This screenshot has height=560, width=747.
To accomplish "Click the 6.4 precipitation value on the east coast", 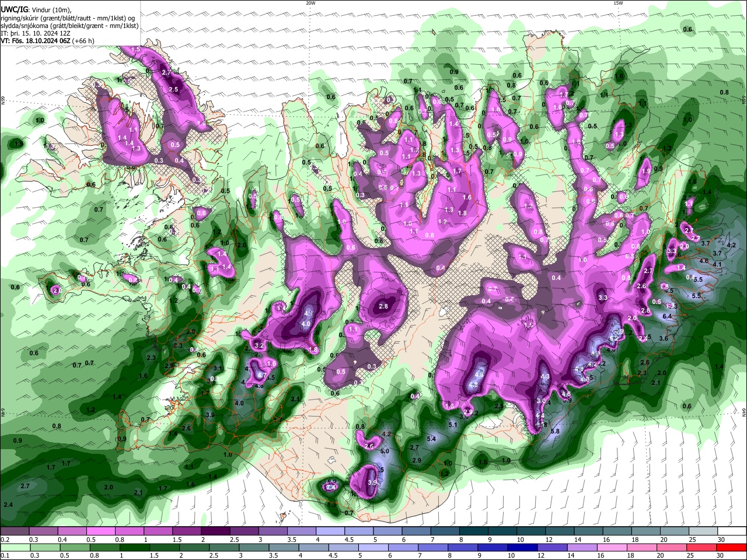I will coord(668,317).
